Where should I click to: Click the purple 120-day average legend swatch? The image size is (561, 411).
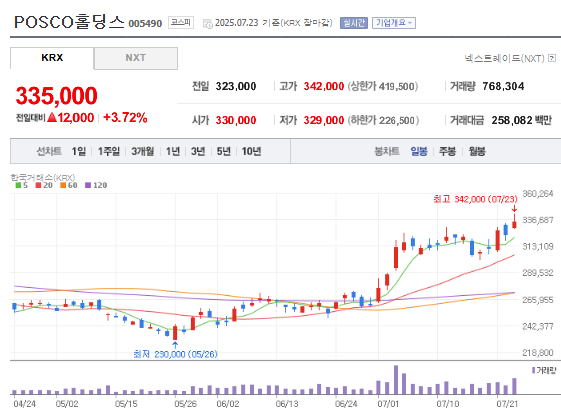click(x=88, y=185)
